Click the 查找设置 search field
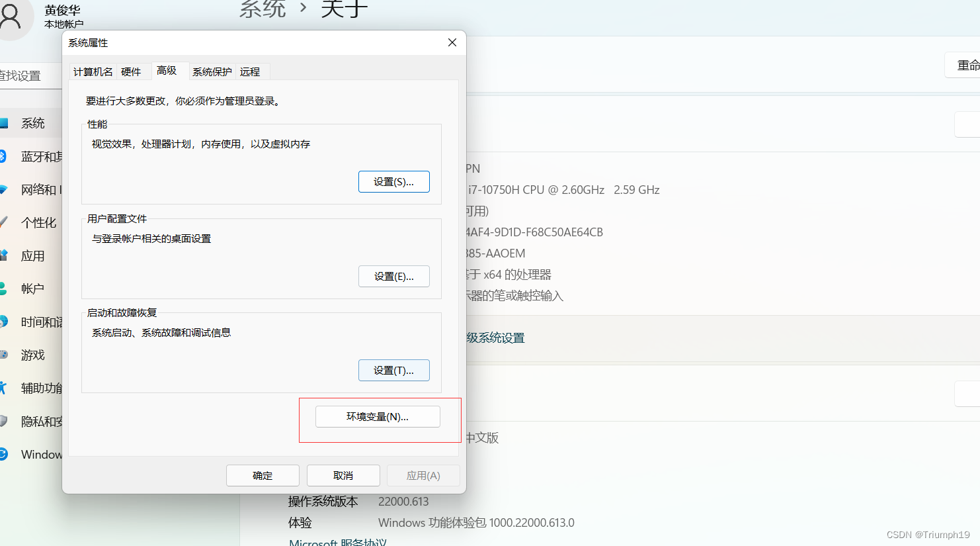980x546 pixels. 30,75
